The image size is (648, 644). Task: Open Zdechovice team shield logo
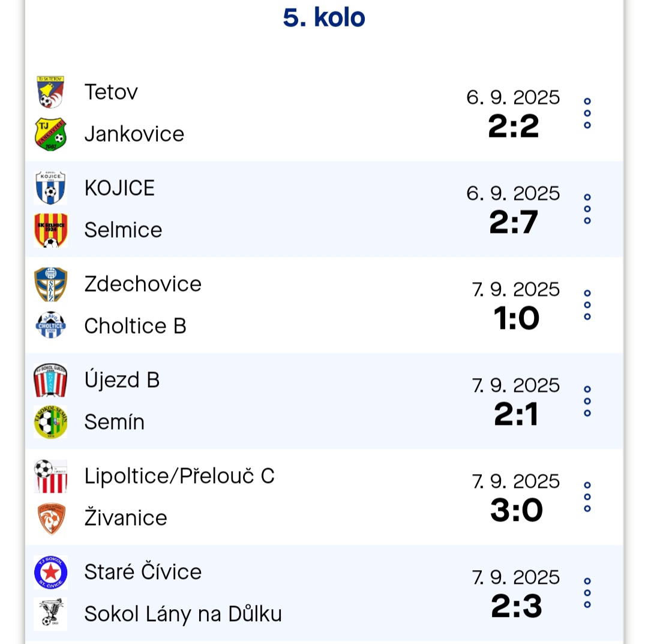50,284
